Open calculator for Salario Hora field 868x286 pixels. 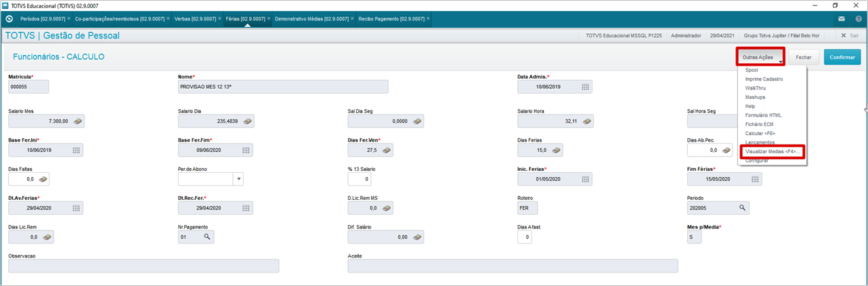click(x=586, y=121)
